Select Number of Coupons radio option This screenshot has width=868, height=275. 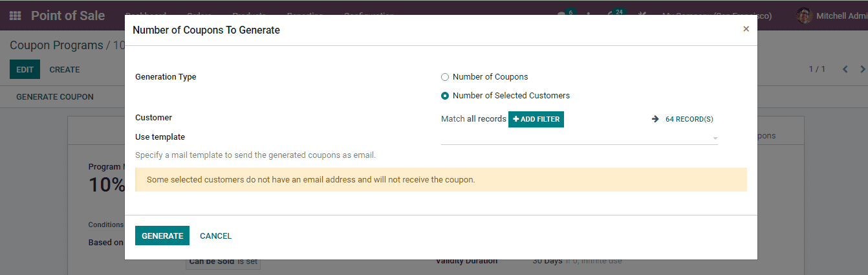(x=445, y=77)
